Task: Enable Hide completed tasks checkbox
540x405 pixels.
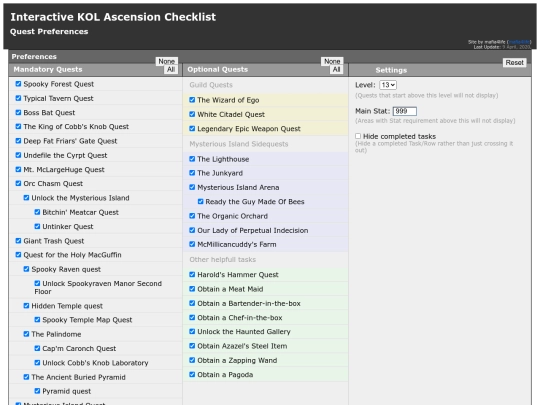Action: pyautogui.click(x=358, y=136)
